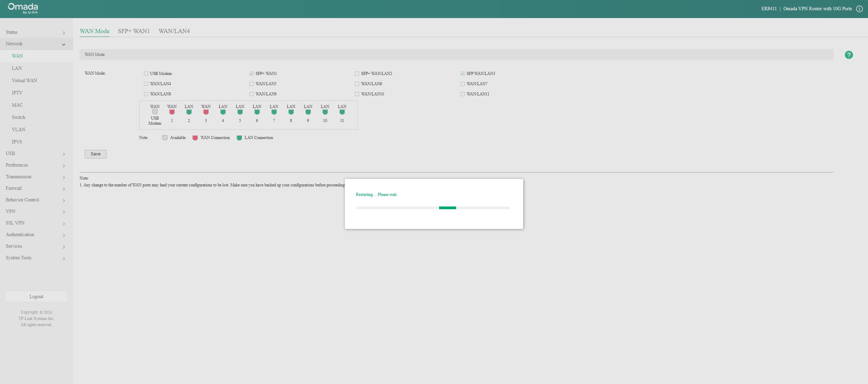The width and height of the screenshot is (868, 384).
Task: Switch to the SFP+ WAN1 tab
Action: coord(134,31)
